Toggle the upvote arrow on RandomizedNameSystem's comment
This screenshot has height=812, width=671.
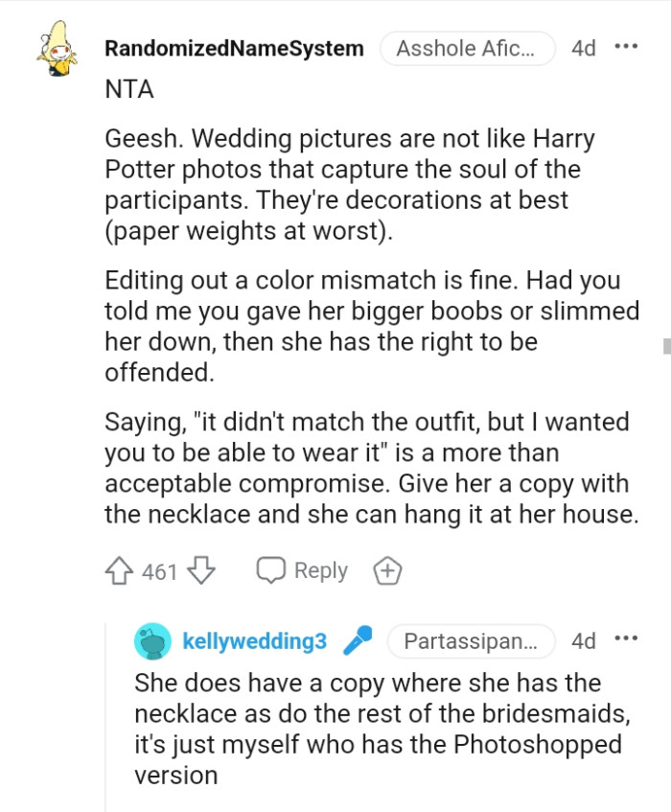click(120, 569)
